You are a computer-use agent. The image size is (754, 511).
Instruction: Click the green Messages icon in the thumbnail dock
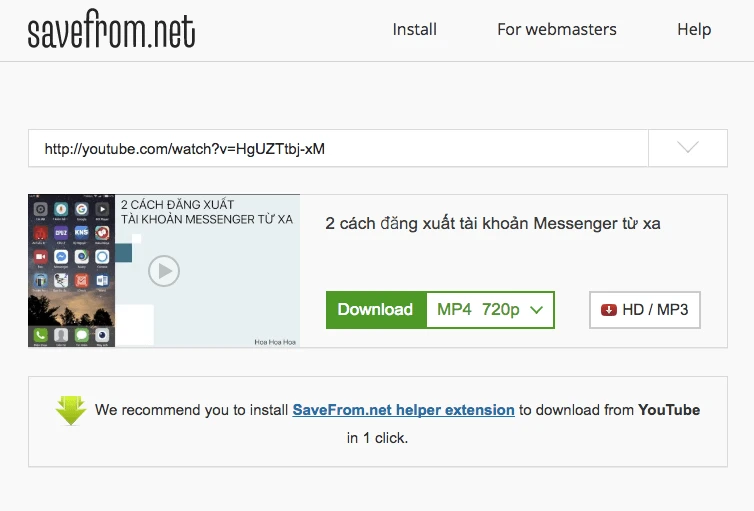tap(83, 335)
